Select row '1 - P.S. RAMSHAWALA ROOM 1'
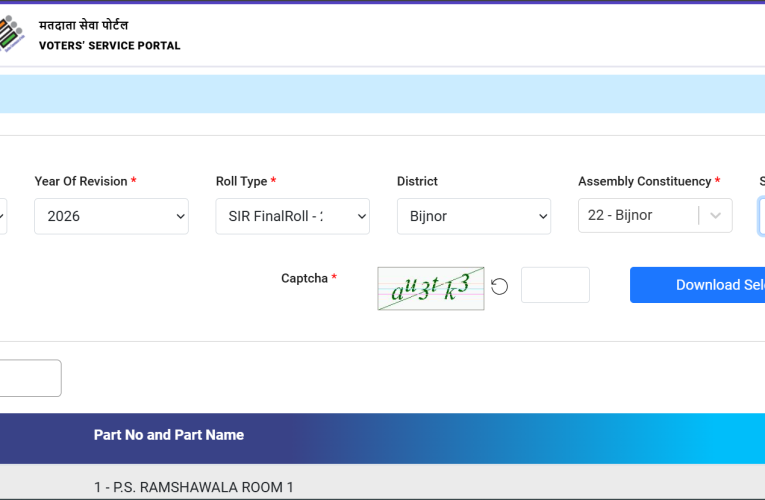Viewport: 765px width, 500px height. [x=194, y=487]
